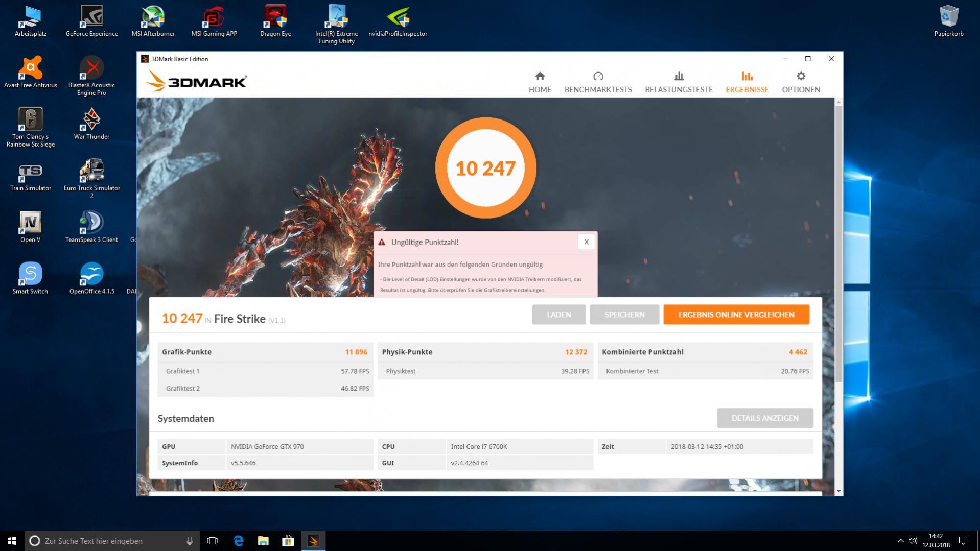Click DETAILS ANZEIGEN button

[x=765, y=418]
